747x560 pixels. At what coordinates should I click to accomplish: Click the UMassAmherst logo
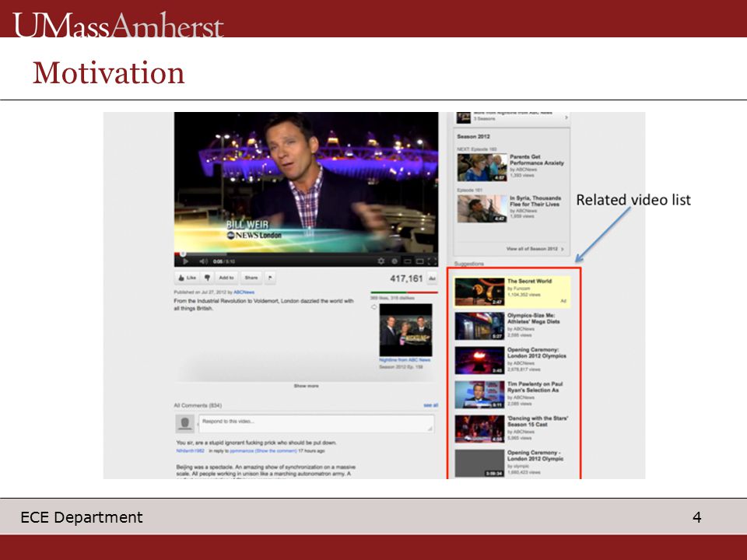(118, 25)
